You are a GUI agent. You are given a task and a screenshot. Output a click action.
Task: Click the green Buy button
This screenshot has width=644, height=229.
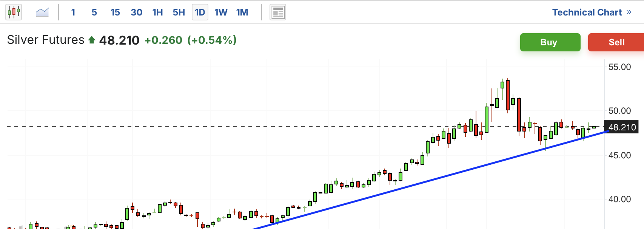pyautogui.click(x=550, y=42)
